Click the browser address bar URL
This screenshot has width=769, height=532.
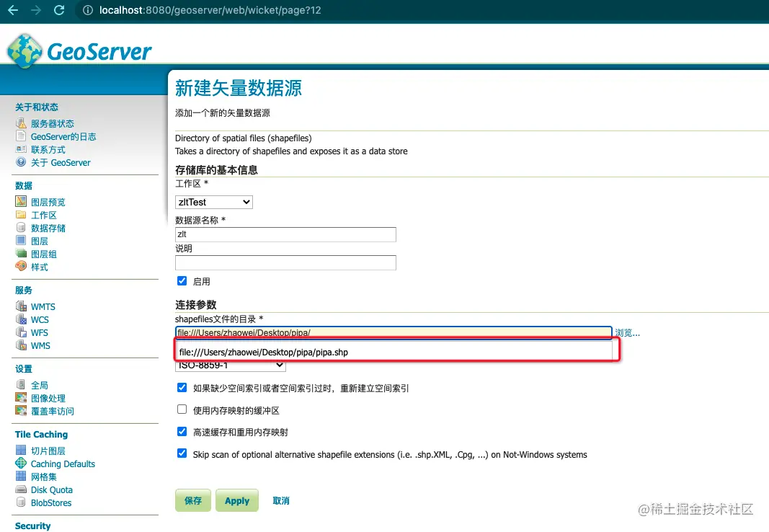(x=210, y=10)
